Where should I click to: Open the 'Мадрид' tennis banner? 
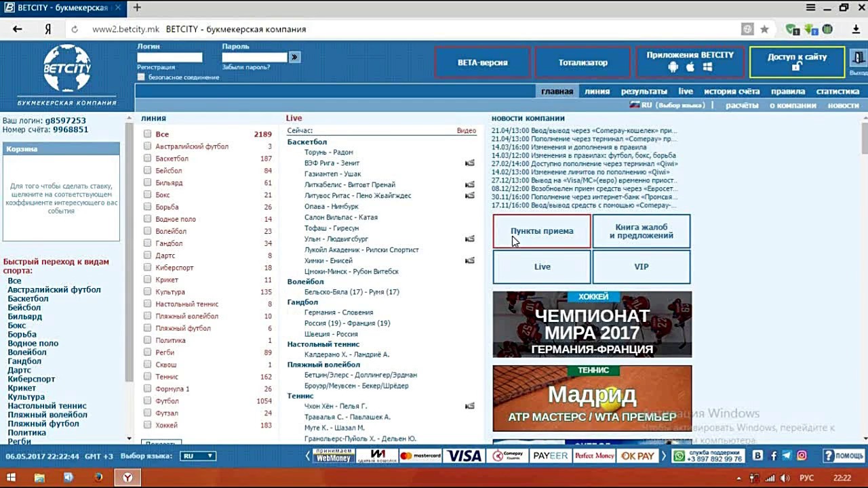point(592,399)
